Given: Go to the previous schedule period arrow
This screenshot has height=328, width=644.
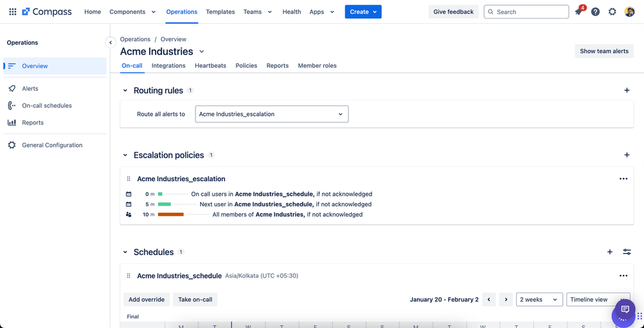Looking at the screenshot, I should 488,300.
